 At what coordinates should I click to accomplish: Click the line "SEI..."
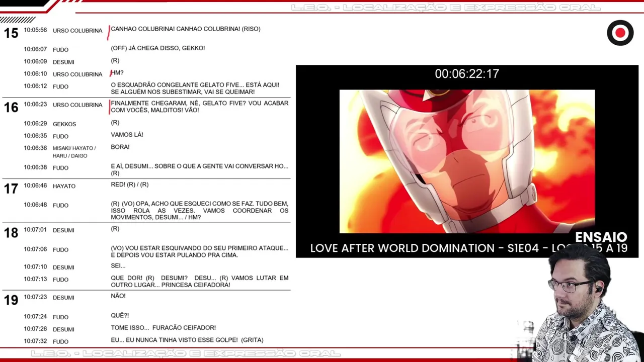118,266
